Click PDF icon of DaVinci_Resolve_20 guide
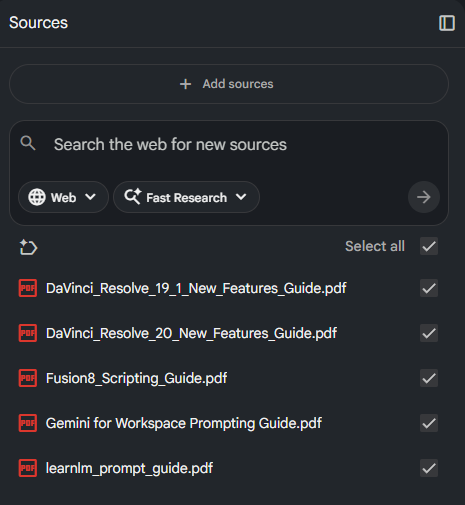Screen dimensions: 465x505 click(x=28, y=333)
